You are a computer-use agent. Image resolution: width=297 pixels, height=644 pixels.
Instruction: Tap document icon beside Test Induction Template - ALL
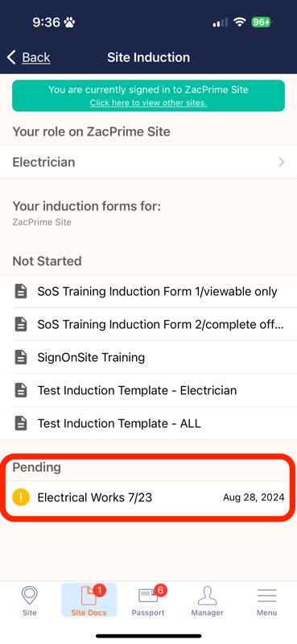click(x=21, y=423)
